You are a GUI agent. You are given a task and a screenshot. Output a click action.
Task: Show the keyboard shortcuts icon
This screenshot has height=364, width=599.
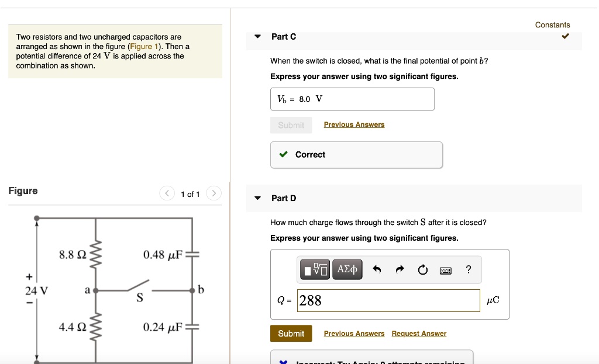point(446,270)
